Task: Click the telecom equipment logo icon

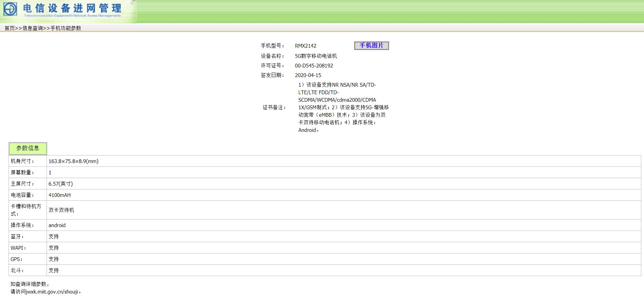Action: 10,9
